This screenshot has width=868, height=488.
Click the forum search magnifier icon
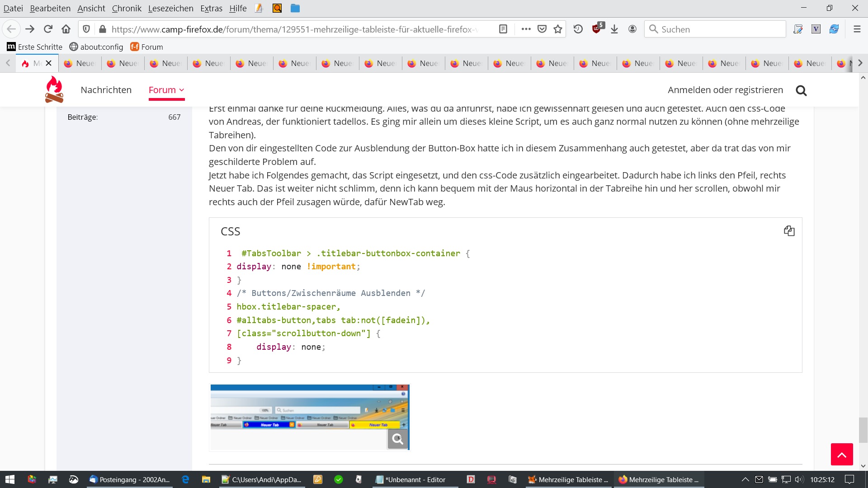[x=801, y=90]
